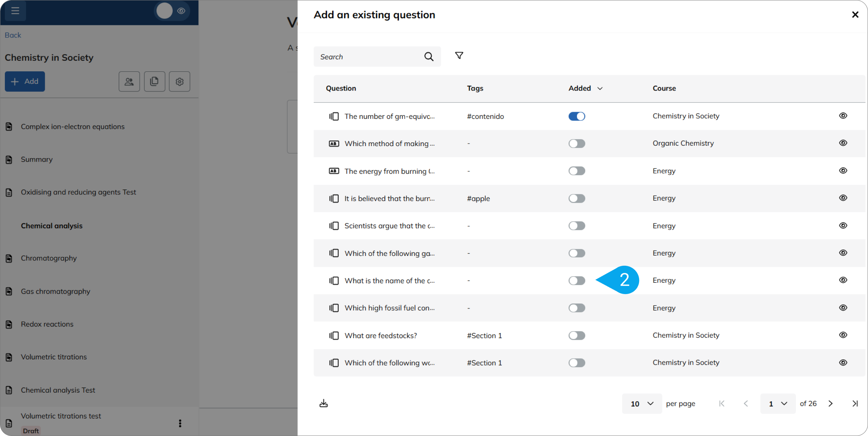Image resolution: width=868 pixels, height=436 pixels.
Task: Go to the next page arrow
Action: click(x=830, y=404)
